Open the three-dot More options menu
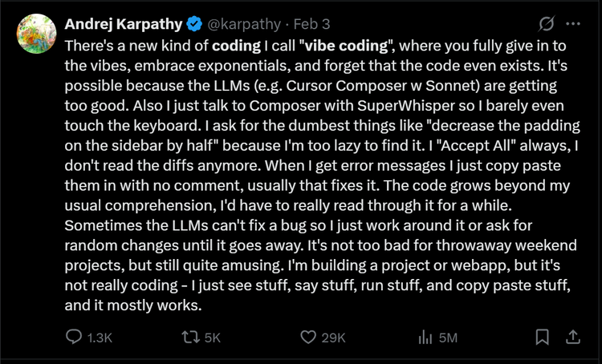 571,23
